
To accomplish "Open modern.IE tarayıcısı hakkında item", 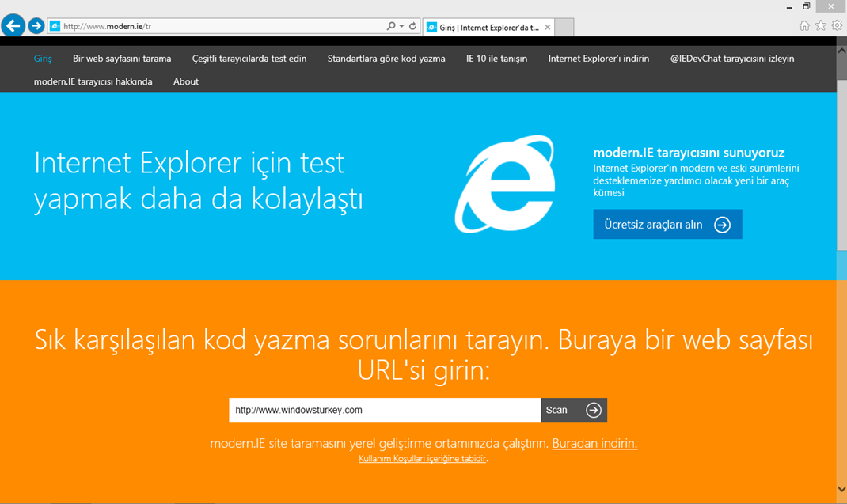I will [93, 81].
